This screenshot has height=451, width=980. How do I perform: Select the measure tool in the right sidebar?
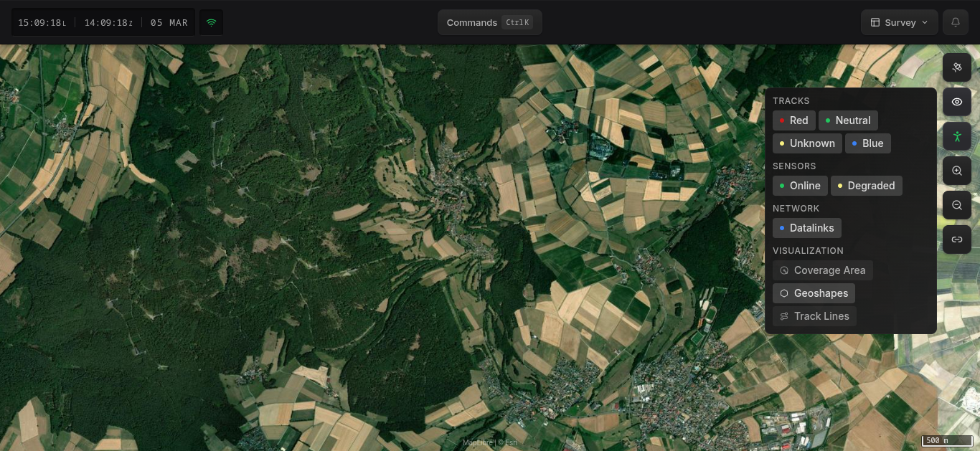coord(957,67)
